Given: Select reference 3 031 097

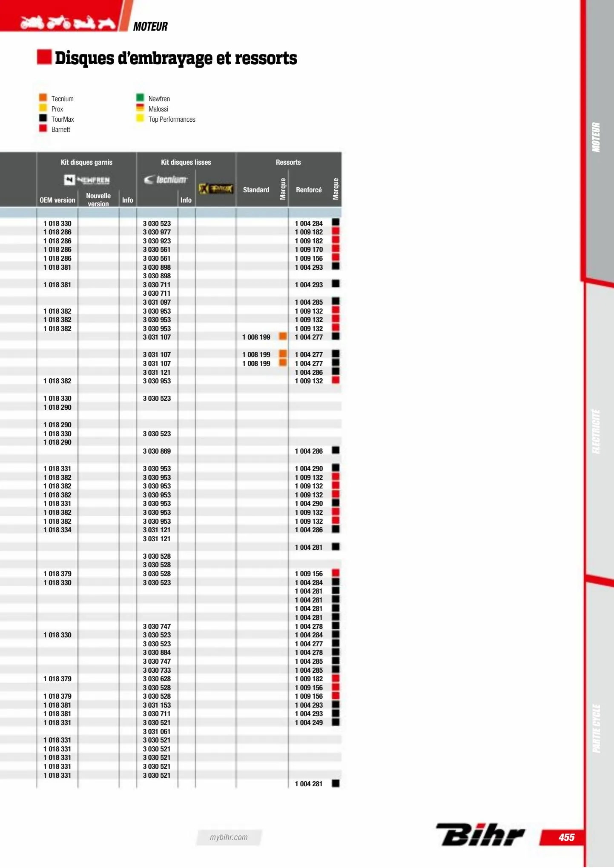Looking at the screenshot, I should coord(157,302).
